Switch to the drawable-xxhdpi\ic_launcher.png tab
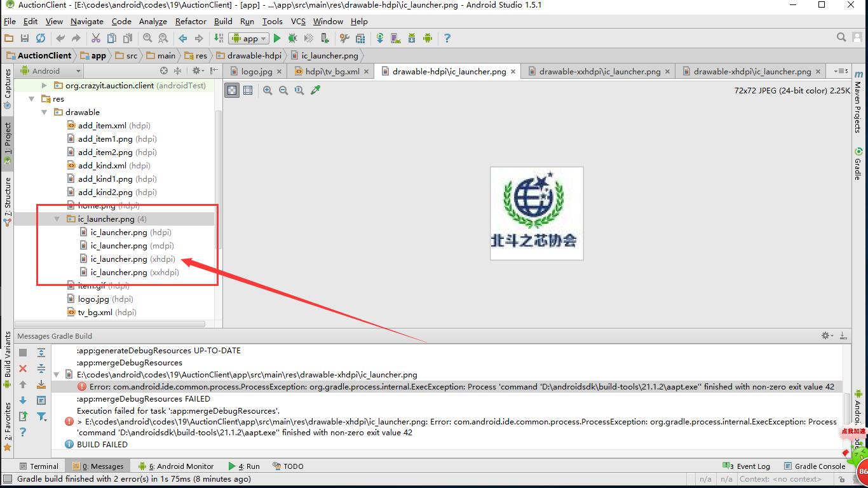 [x=599, y=71]
